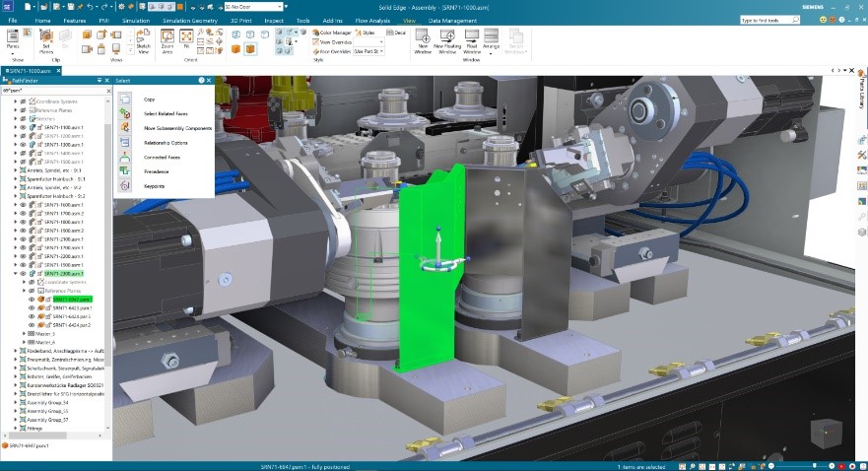Open the PathFinder panel options arrow

[x=100, y=80]
